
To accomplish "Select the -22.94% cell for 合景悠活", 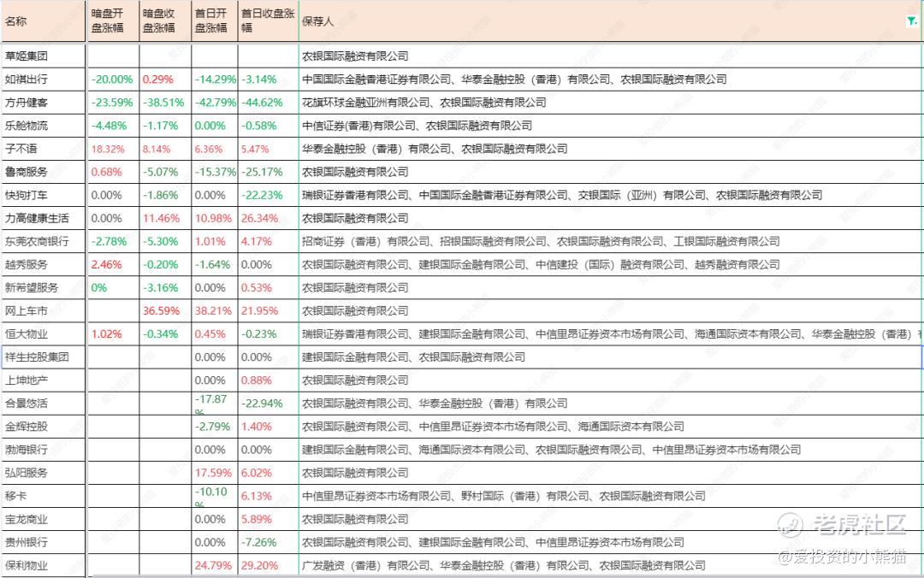I will click(268, 404).
